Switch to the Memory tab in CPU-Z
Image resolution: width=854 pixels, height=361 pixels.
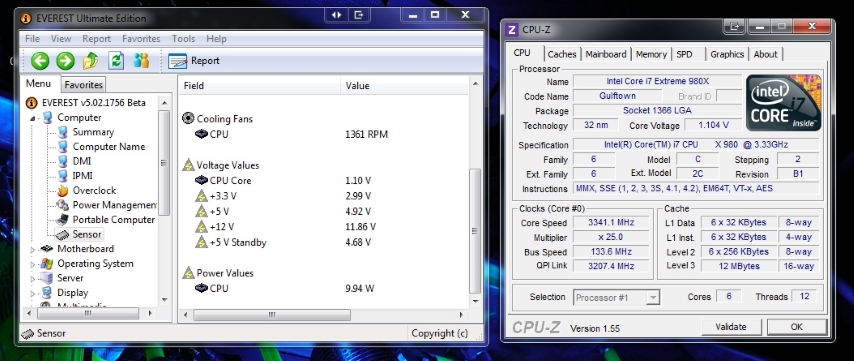pos(651,54)
